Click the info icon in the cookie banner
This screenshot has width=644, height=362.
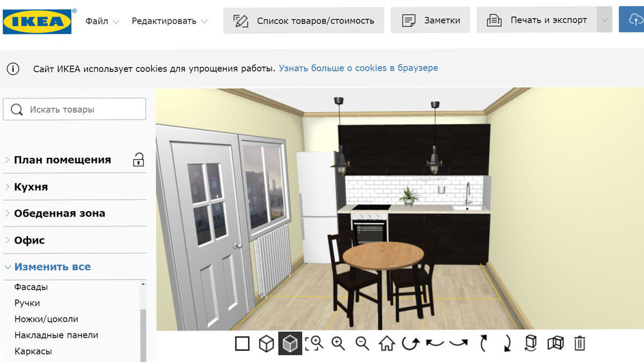point(13,69)
